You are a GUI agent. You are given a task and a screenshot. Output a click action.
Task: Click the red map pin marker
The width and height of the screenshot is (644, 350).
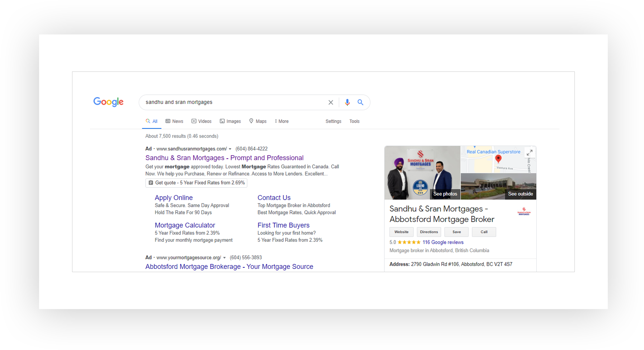tap(498, 159)
